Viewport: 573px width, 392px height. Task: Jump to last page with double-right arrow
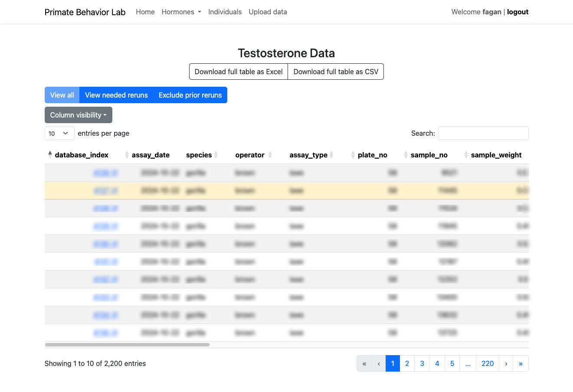tap(521, 363)
